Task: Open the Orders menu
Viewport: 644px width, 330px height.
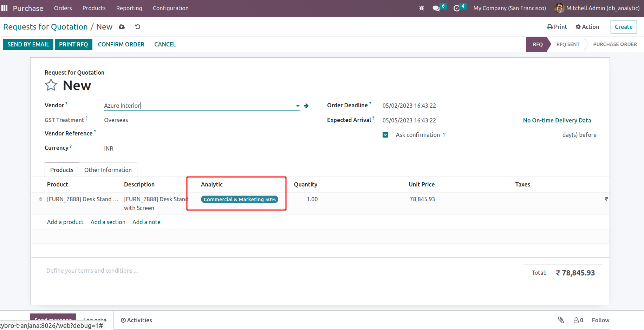Action: tap(63, 8)
